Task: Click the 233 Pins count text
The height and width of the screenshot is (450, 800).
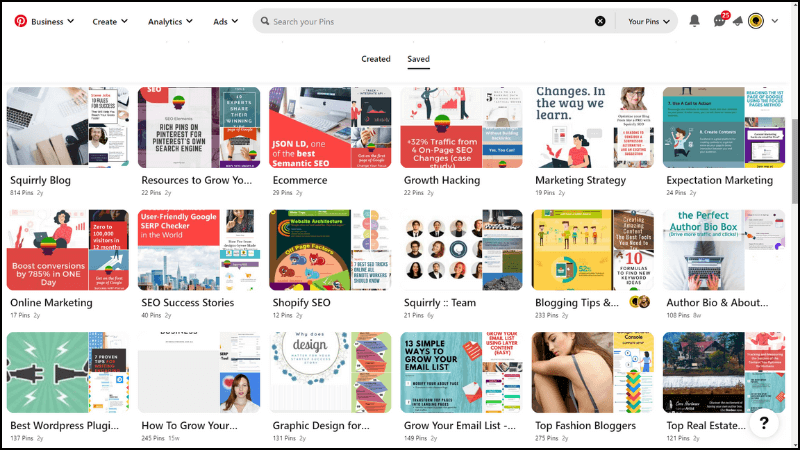Action: (x=546, y=315)
